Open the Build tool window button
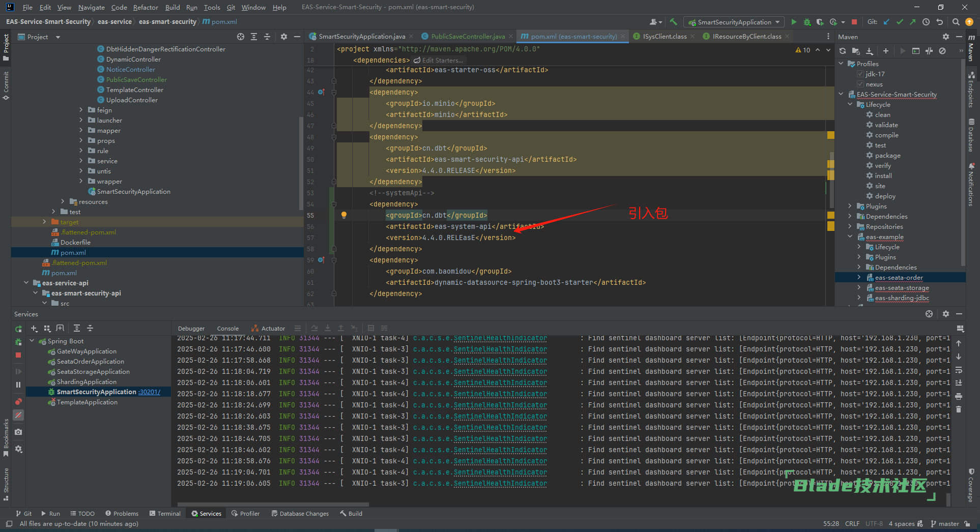Screen dimensions: 980x532 [x=351, y=514]
